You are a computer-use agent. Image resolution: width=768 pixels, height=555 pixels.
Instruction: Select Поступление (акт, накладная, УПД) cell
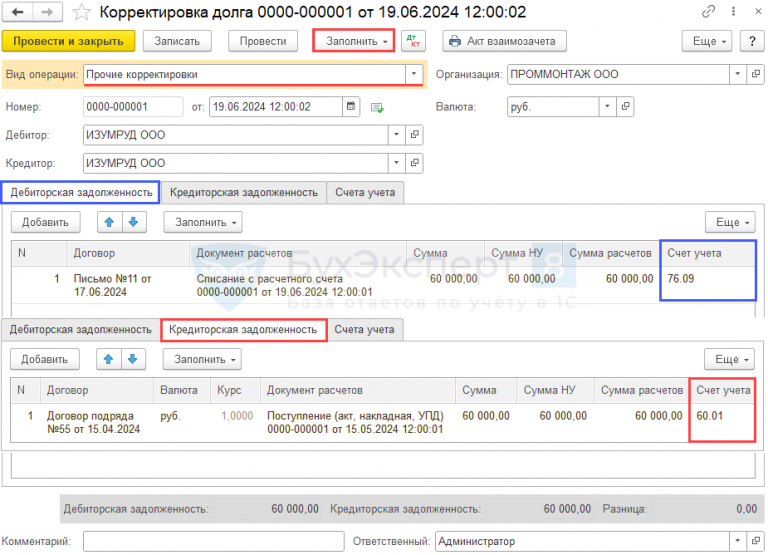pos(358,423)
